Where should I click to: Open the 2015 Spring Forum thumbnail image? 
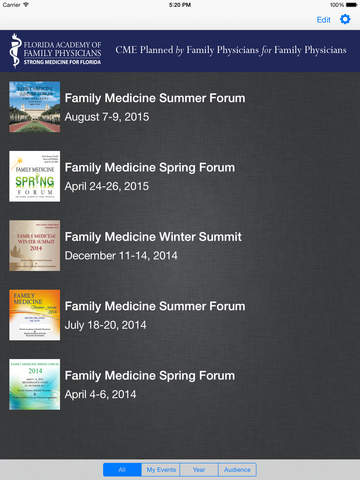(35, 176)
